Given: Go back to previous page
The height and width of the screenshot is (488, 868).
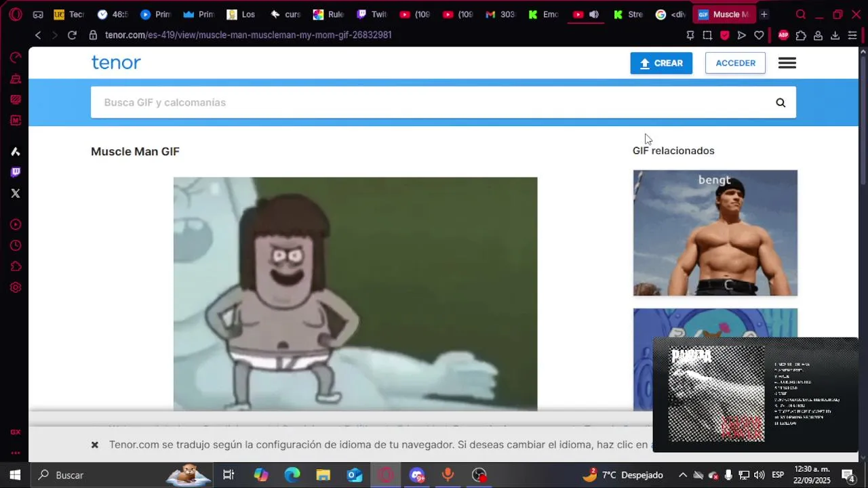Looking at the screenshot, I should tap(38, 35).
